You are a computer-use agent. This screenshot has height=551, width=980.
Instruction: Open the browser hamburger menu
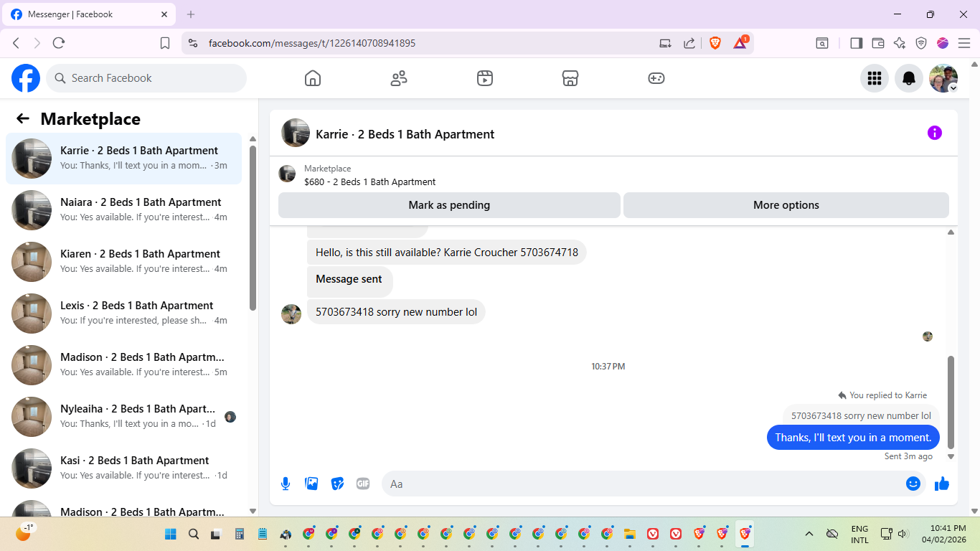(x=964, y=43)
